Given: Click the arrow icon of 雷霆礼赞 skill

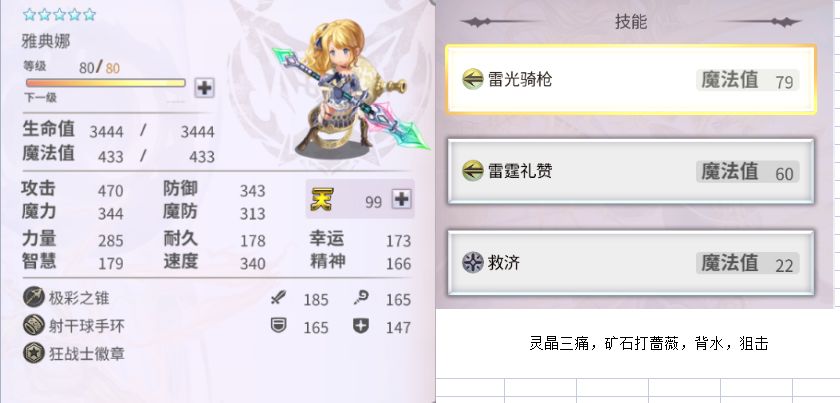Looking at the screenshot, I should tap(472, 171).
